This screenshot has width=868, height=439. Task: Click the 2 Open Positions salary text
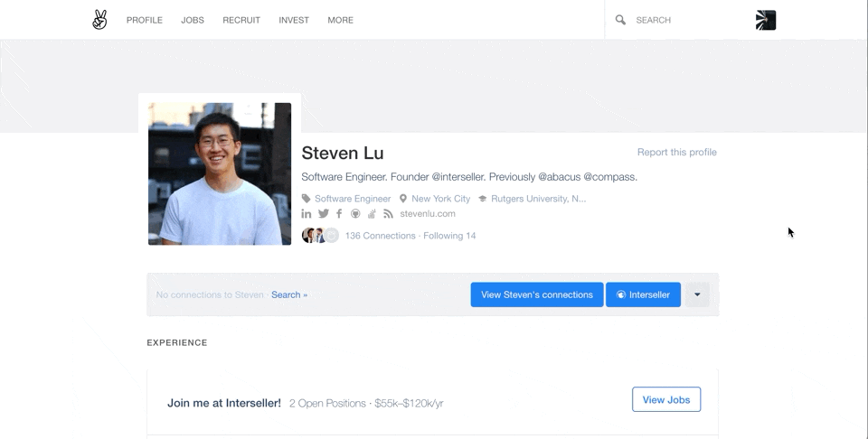(x=366, y=404)
